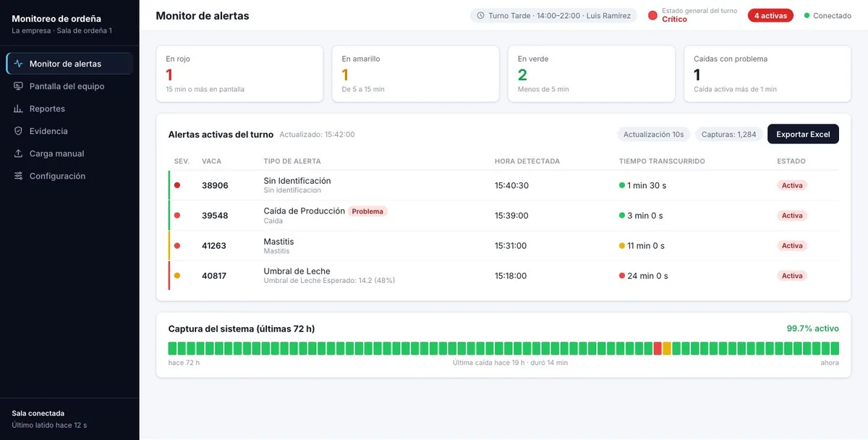Click the Pantalla del equipo monitor icon
The image size is (868, 440).
(19, 86)
